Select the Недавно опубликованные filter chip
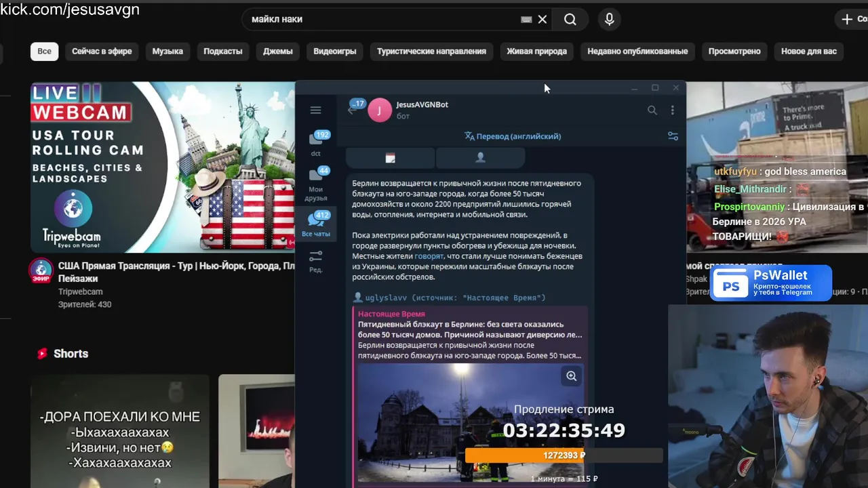 (637, 51)
